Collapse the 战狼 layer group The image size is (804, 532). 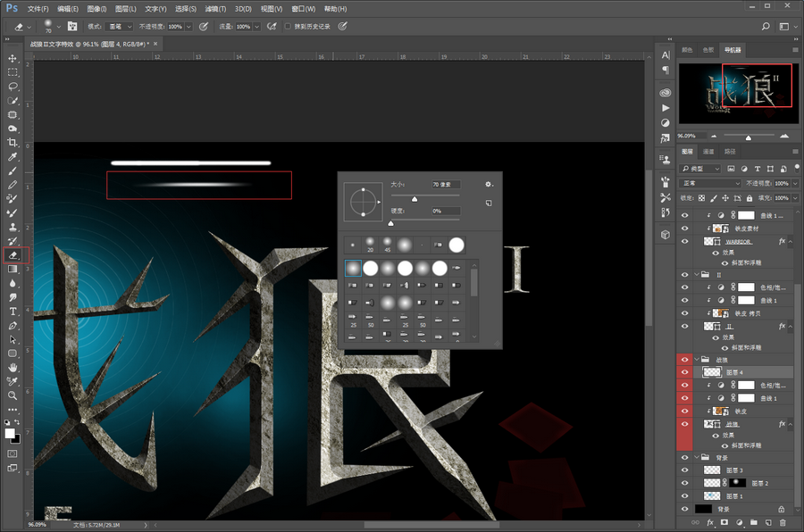(696, 359)
